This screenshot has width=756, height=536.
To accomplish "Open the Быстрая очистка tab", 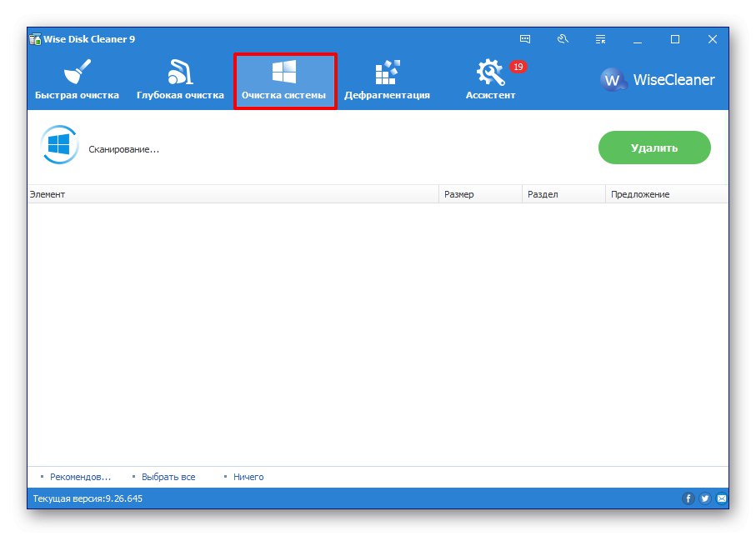I will click(78, 80).
